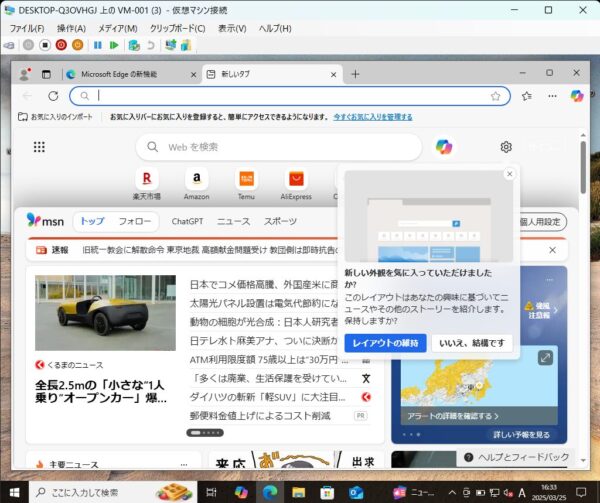The image size is (600, 503).
Task: Open the ヘルプ(H) menu
Action: click(x=275, y=29)
